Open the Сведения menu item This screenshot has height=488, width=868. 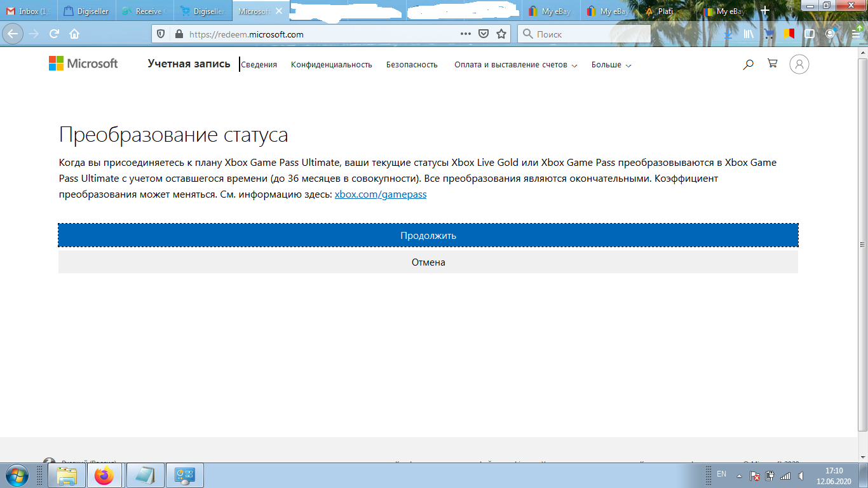(x=259, y=64)
